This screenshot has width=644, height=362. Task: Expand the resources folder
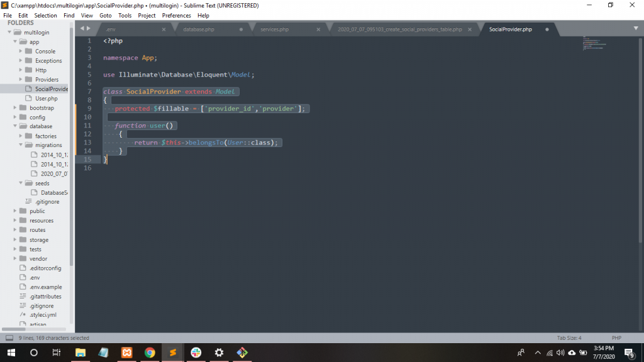(x=15, y=220)
